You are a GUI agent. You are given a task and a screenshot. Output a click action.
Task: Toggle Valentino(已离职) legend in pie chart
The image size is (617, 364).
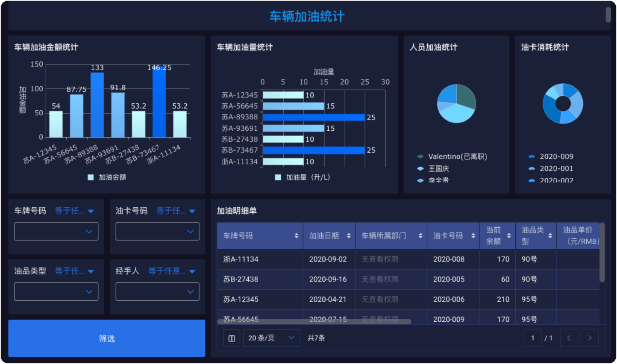pyautogui.click(x=453, y=157)
